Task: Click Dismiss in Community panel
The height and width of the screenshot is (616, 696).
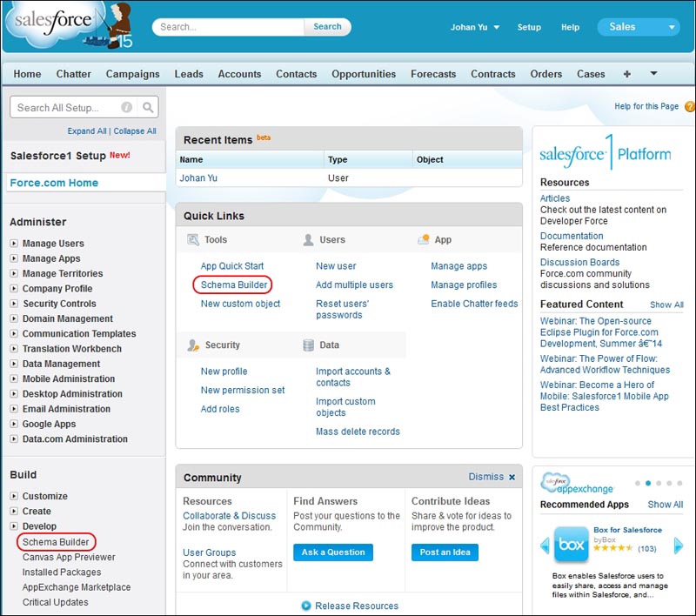Action: click(486, 477)
